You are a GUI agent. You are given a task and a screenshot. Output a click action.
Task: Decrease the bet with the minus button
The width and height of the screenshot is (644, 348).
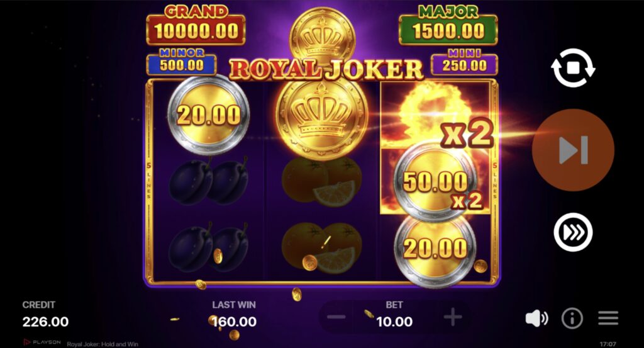[336, 317]
